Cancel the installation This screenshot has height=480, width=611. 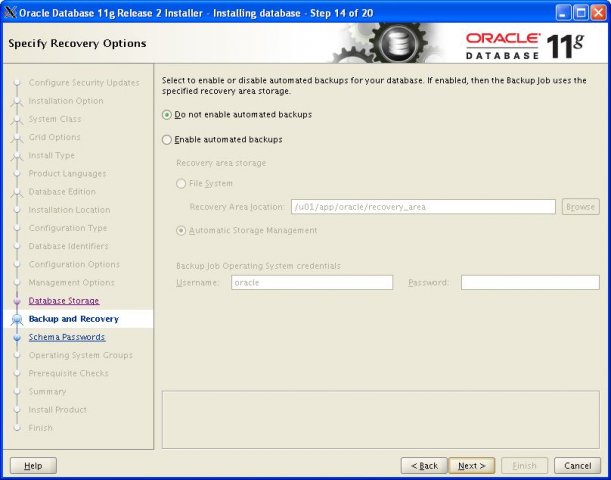(x=577, y=466)
